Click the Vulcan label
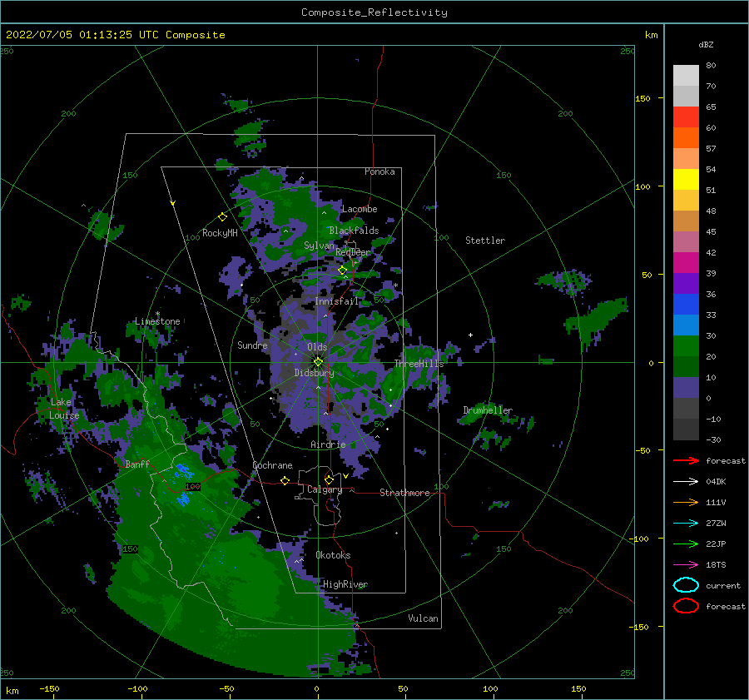 point(424,618)
